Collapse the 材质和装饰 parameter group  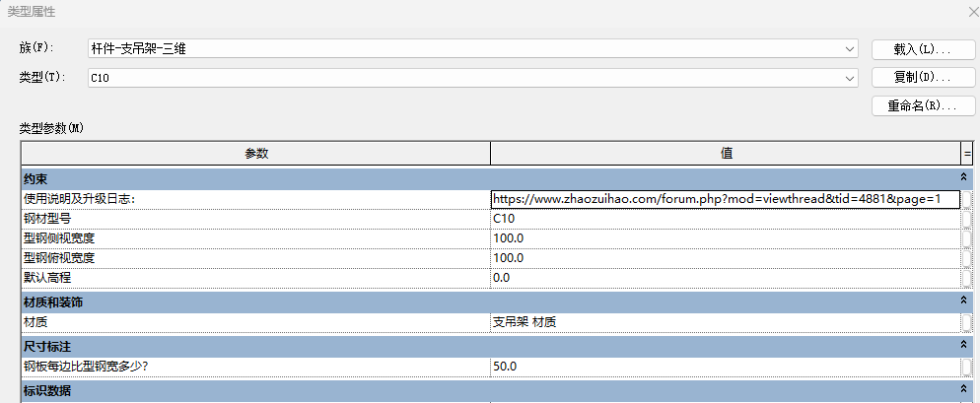(963, 302)
